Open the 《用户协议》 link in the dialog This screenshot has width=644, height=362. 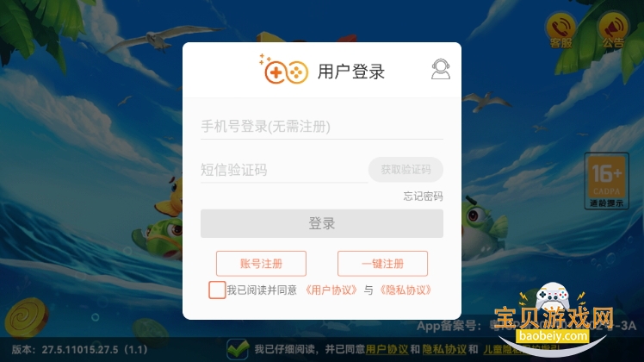[331, 290]
